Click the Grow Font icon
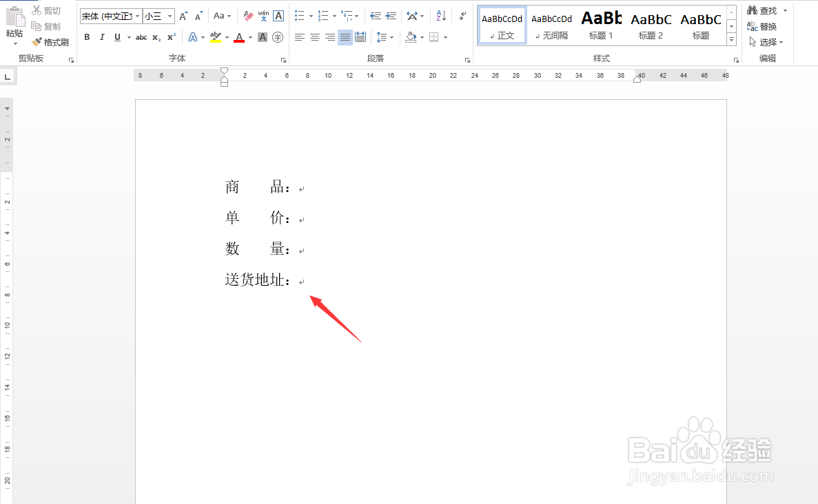The image size is (818, 504). coord(183,16)
